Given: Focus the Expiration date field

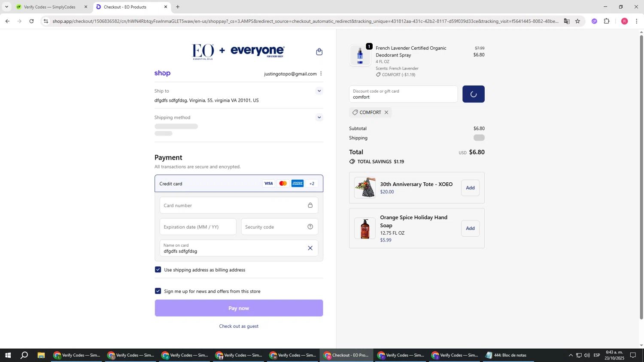Looking at the screenshot, I should (198, 227).
